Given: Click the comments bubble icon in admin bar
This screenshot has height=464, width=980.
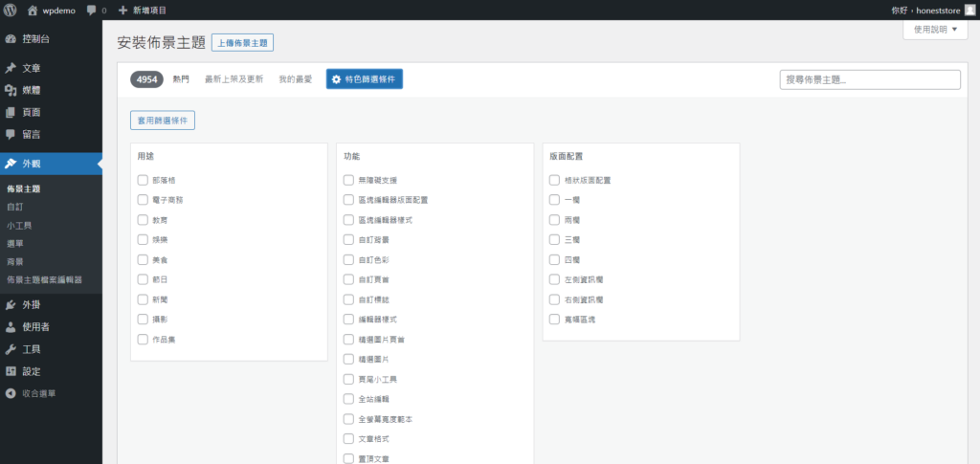Looking at the screenshot, I should coord(91,10).
